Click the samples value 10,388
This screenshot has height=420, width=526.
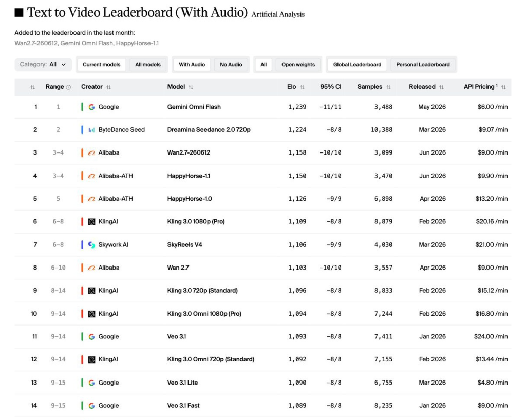click(x=382, y=130)
